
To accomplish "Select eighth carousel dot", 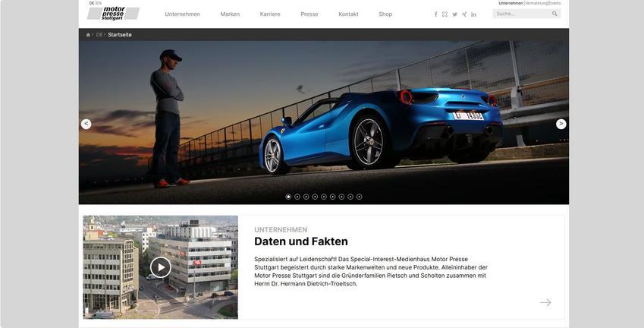I will tap(350, 197).
